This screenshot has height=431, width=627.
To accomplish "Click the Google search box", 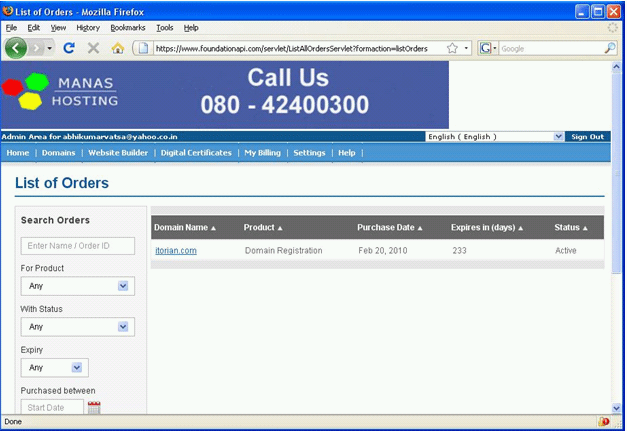I will tap(551, 49).
